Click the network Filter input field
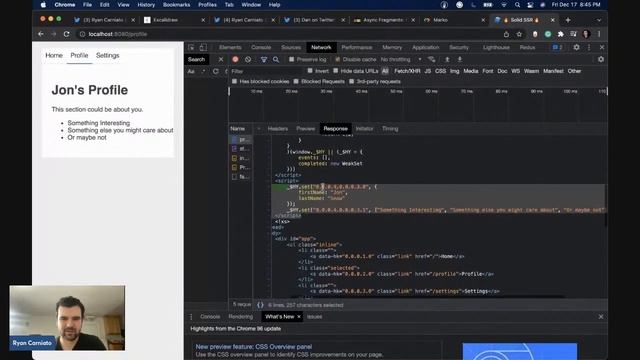Screen dimensions: 640x360 266,71
